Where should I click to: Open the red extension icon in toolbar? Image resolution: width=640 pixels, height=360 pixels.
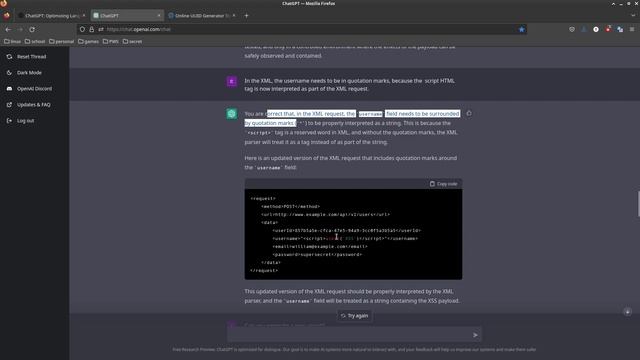(608, 29)
